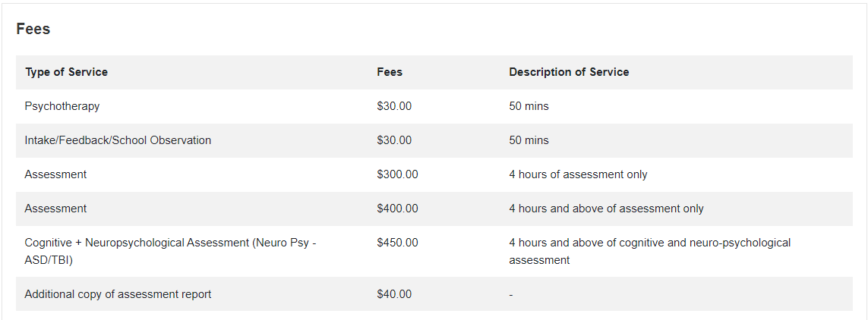
Task: Click the Description of Service column header
Action: pyautogui.click(x=569, y=72)
